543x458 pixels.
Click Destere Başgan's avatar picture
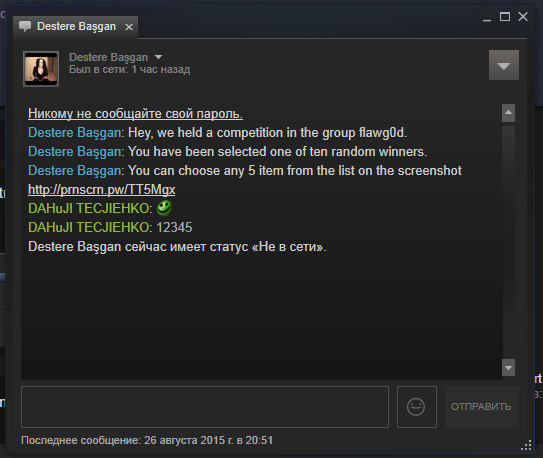[x=41, y=69]
